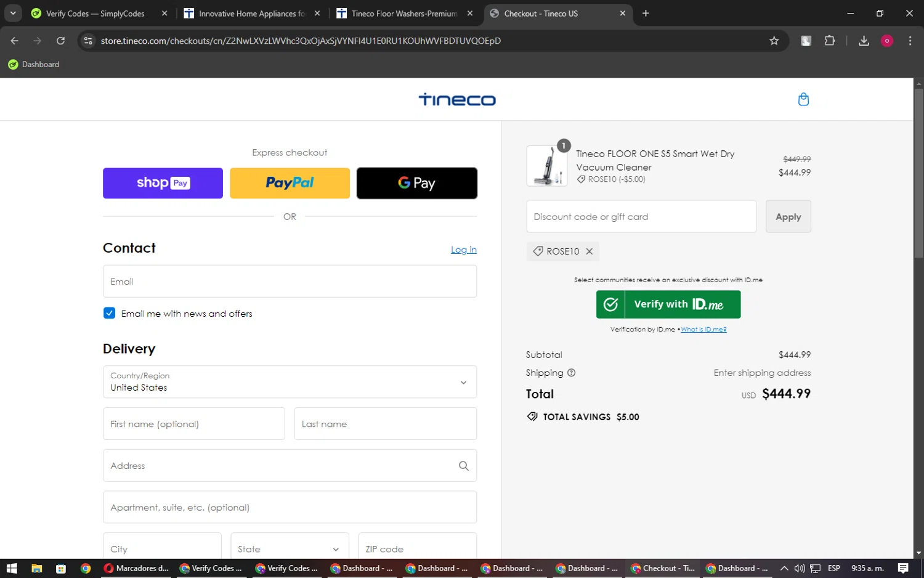Click the Total Savings tag icon

[x=532, y=417]
